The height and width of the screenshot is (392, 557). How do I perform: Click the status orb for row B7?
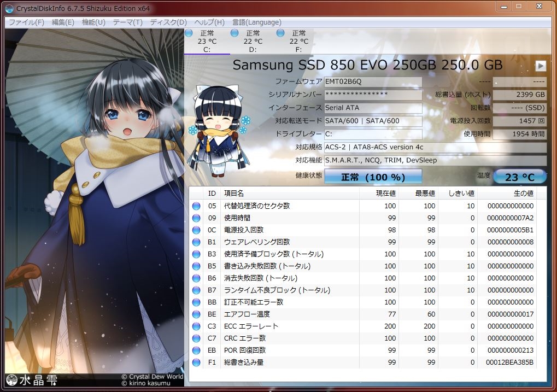click(x=196, y=290)
